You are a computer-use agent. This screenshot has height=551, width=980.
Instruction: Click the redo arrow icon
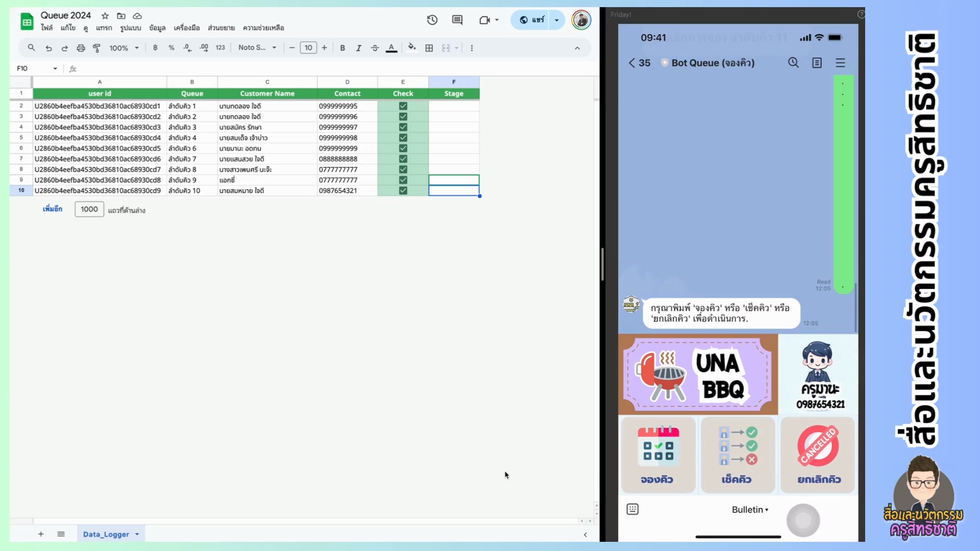(64, 48)
